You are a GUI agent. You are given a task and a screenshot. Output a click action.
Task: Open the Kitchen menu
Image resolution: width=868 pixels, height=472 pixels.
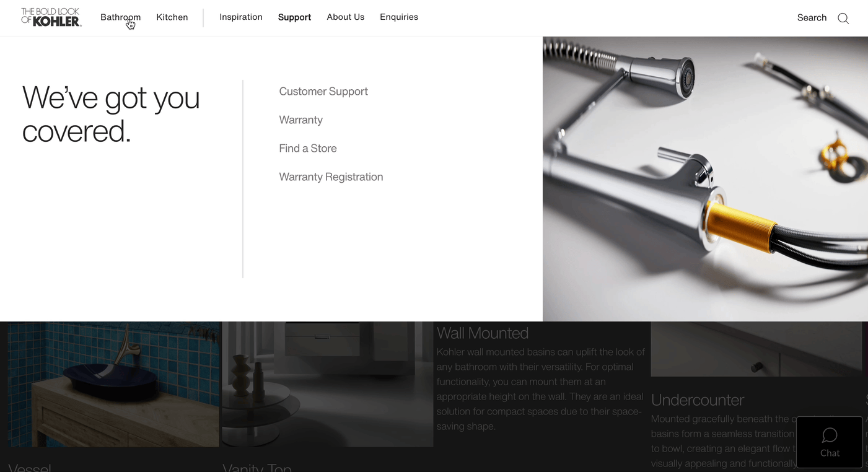click(x=172, y=17)
